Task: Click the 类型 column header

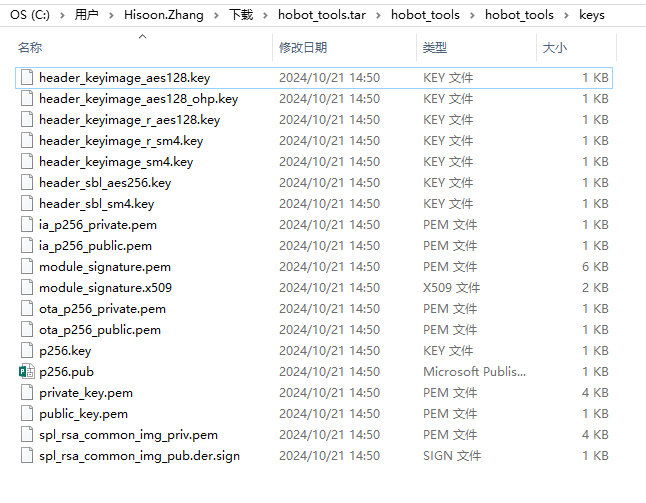Action: 435,48
